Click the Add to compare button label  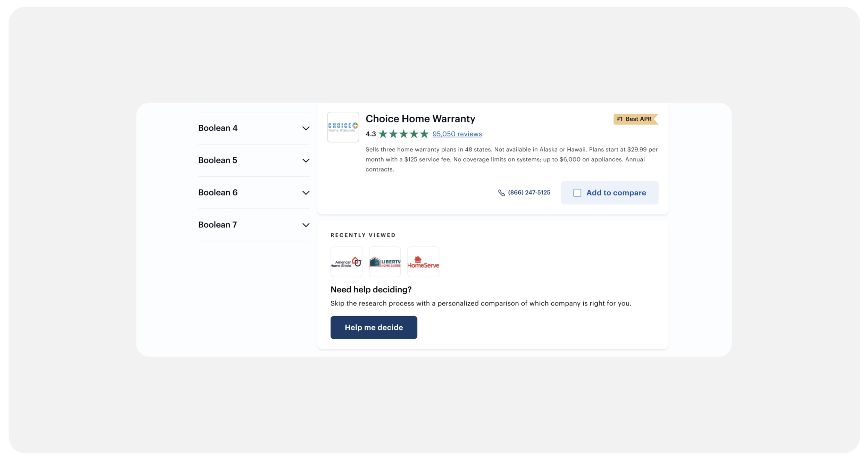[x=616, y=193]
